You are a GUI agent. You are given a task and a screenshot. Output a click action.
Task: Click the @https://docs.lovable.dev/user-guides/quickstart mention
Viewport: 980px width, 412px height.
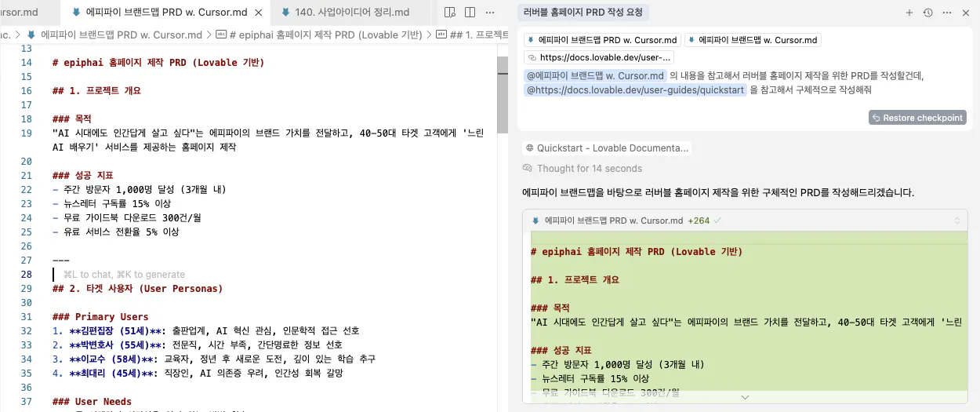pyautogui.click(x=635, y=90)
